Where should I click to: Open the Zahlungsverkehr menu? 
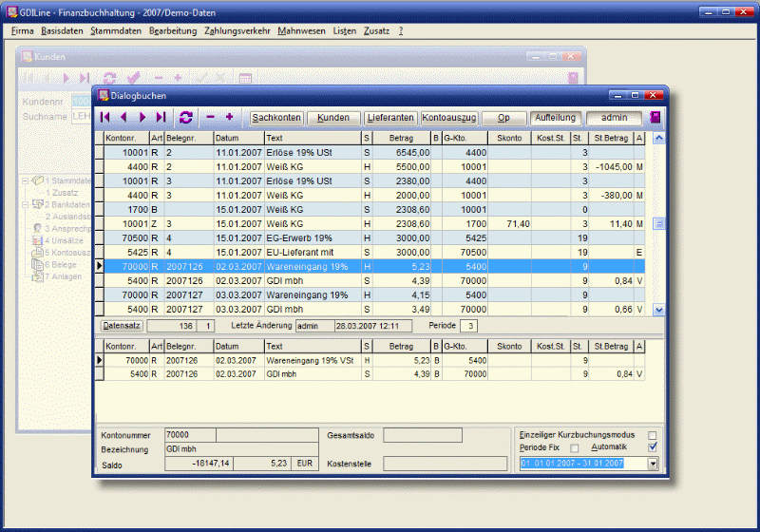[237, 30]
